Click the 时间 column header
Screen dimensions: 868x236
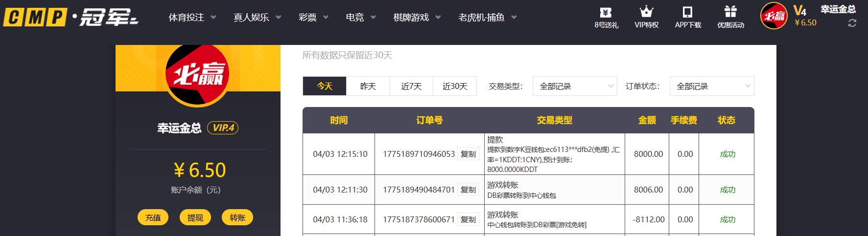coord(339,120)
